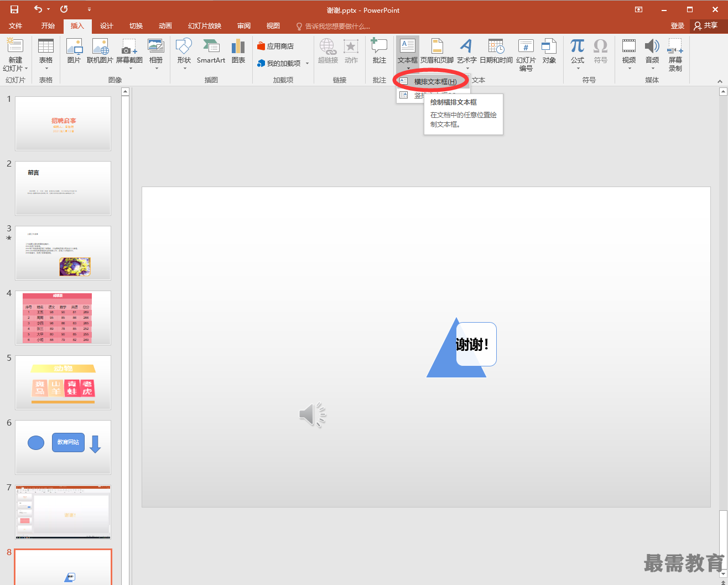
Task: Click the slide editor scroll up arrow
Action: [723, 92]
